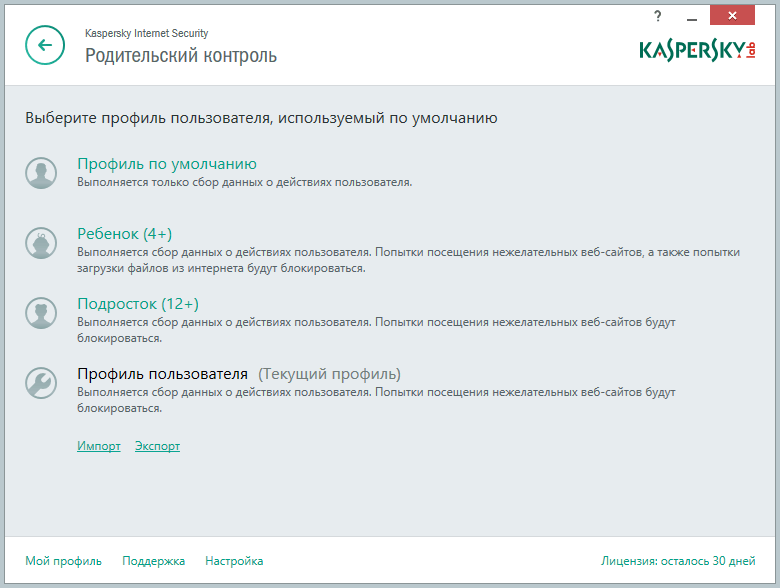The image size is (780, 588).
Task: Select 'Ребенок (4+)' profile
Action: (125, 234)
